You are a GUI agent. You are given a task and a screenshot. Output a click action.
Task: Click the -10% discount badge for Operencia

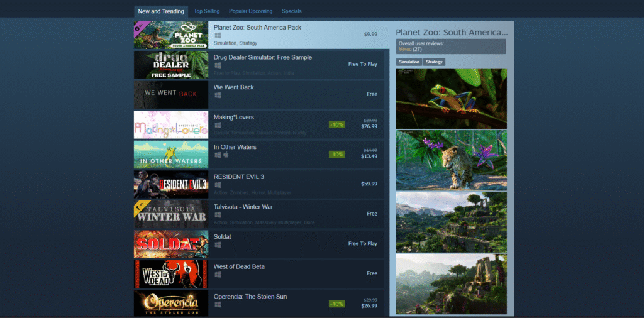coord(337,304)
